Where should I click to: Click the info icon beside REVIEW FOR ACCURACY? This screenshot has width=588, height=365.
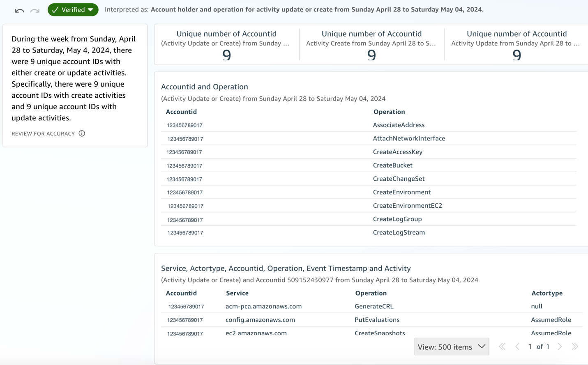82,133
